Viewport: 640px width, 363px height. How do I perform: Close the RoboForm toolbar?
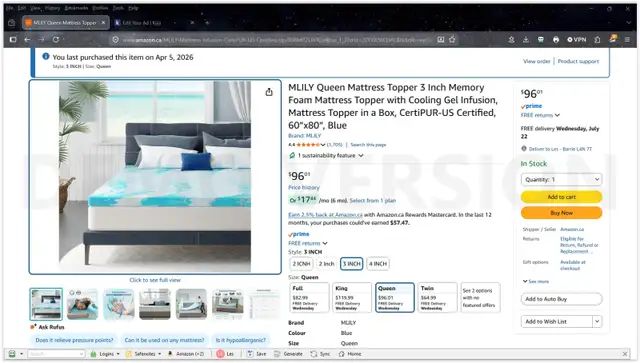tap(625, 354)
